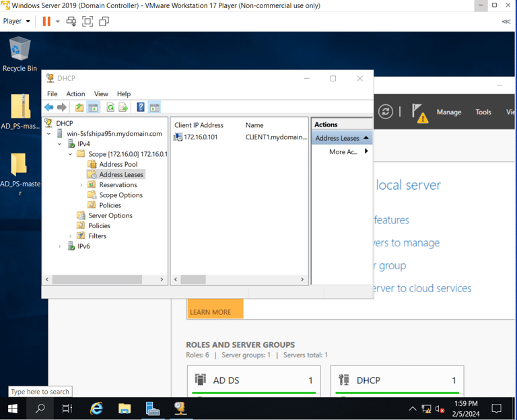The height and width of the screenshot is (420, 517).
Task: Open File Explorer from the taskbar
Action: (125, 409)
